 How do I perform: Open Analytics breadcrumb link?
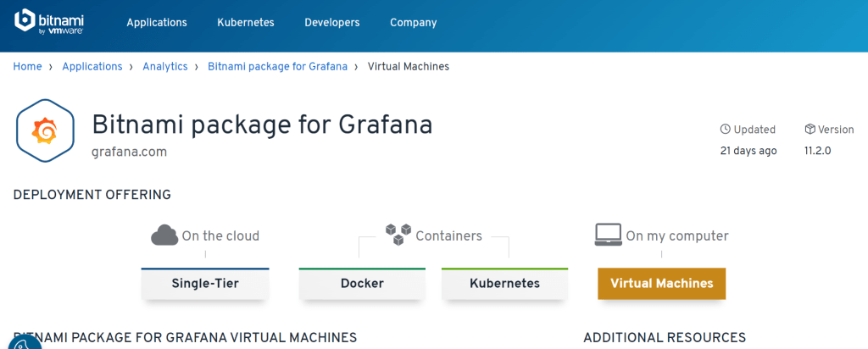(165, 66)
